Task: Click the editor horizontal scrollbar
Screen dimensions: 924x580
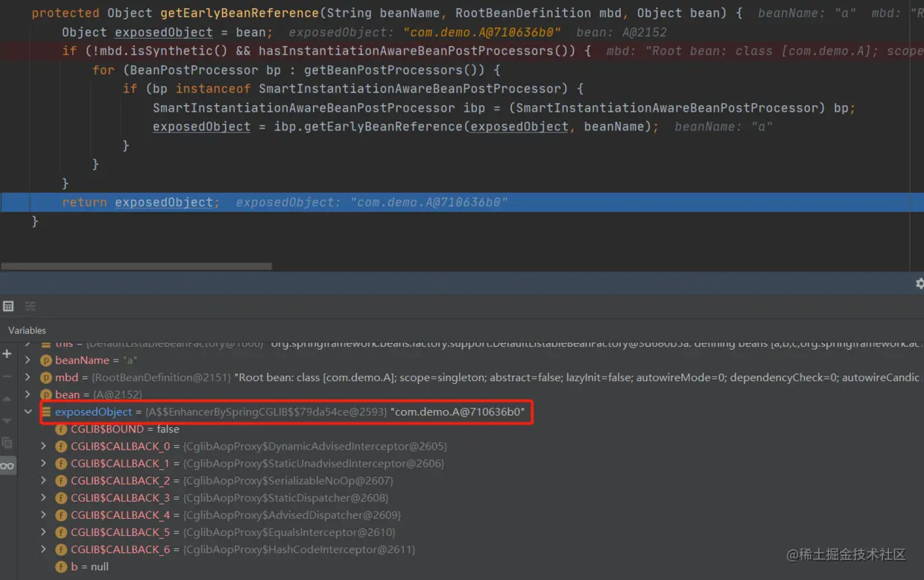Action: (x=136, y=265)
